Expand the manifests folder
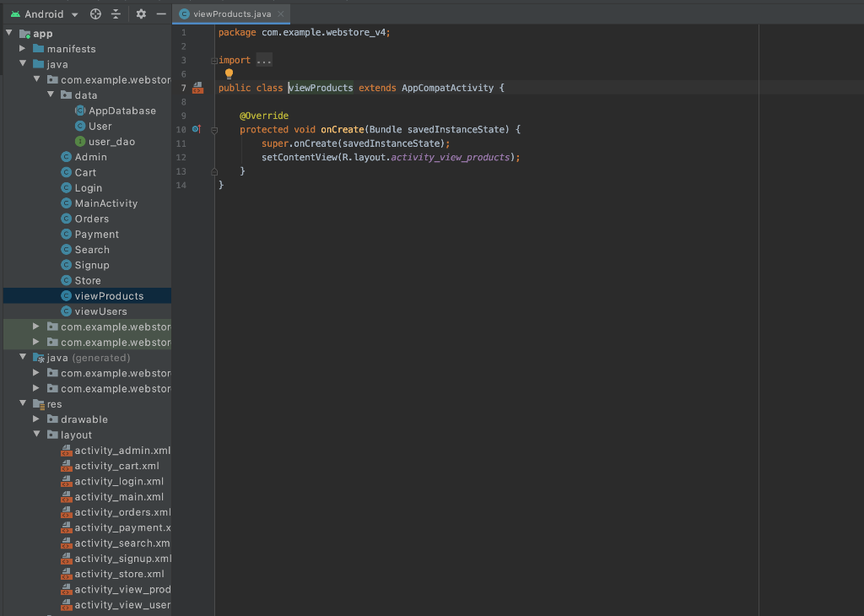Viewport: 864px width, 616px height. tap(23, 48)
